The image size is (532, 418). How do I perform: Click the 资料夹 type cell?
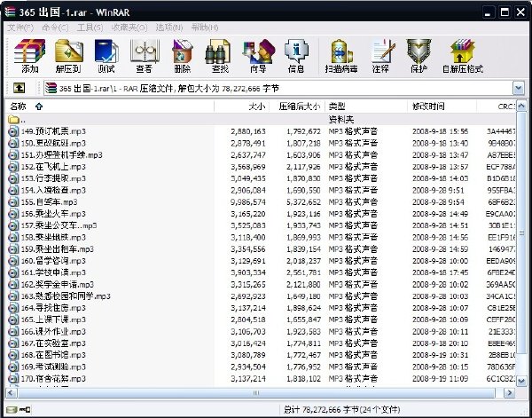click(x=341, y=120)
